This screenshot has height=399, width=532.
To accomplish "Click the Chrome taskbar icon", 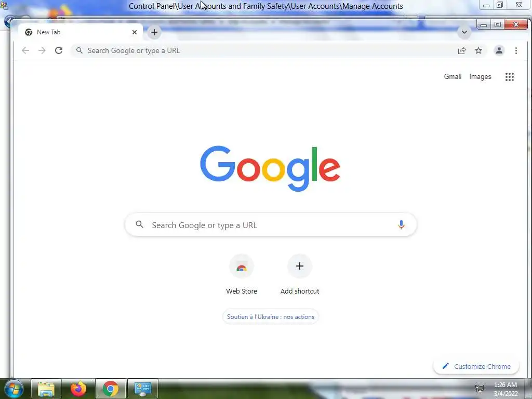I will [x=111, y=389].
